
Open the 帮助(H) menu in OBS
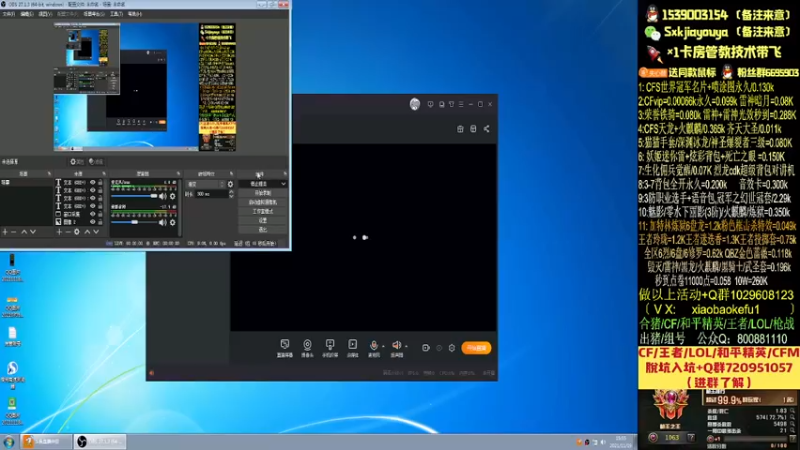click(x=135, y=14)
